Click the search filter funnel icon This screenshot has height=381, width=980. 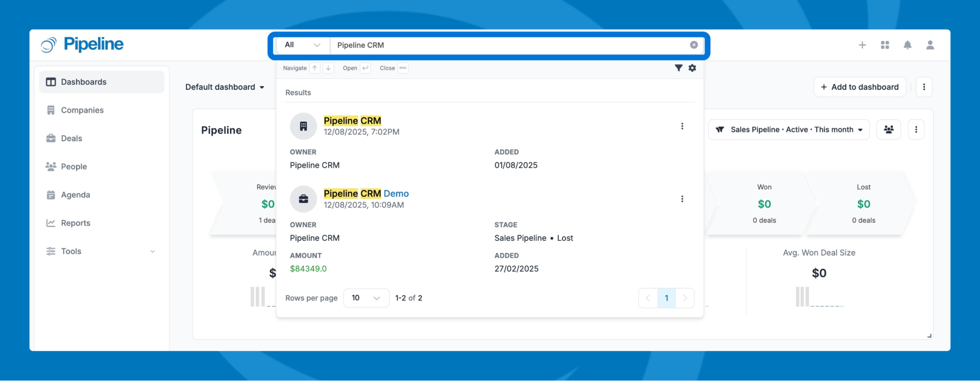[x=678, y=68]
